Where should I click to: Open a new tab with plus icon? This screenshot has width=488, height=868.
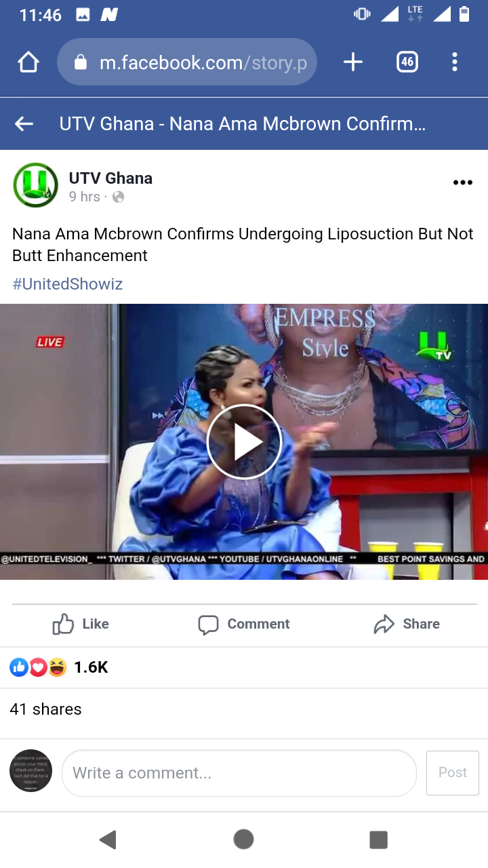[353, 62]
